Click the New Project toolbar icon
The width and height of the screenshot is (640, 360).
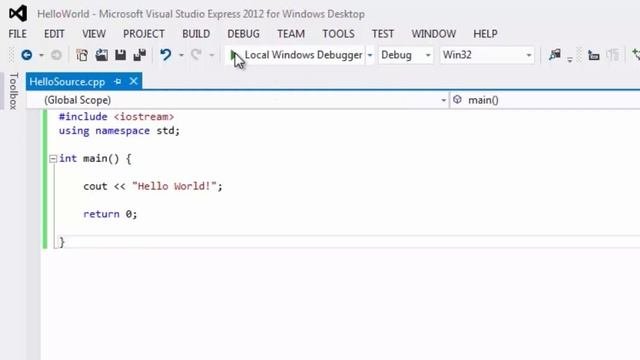point(82,55)
